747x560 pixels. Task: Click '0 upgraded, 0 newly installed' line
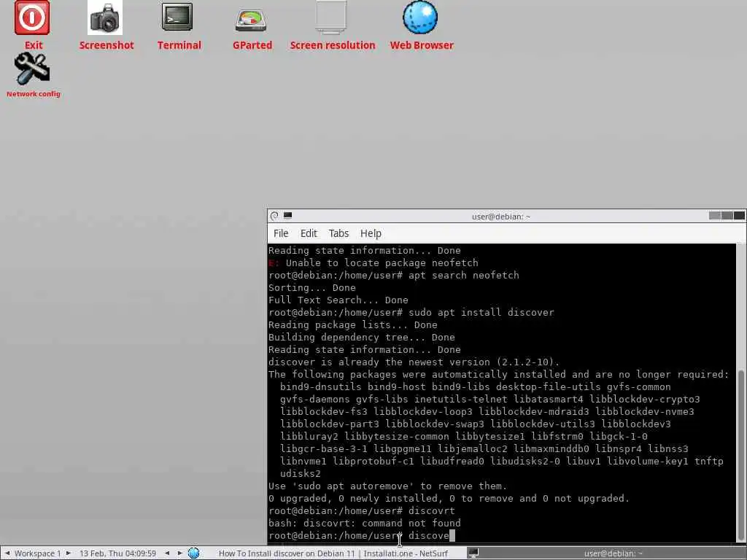449,498
